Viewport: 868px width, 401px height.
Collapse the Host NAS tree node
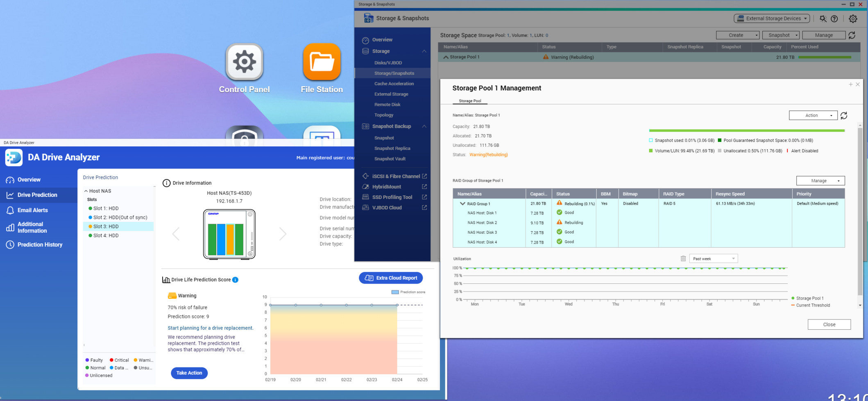(86, 191)
